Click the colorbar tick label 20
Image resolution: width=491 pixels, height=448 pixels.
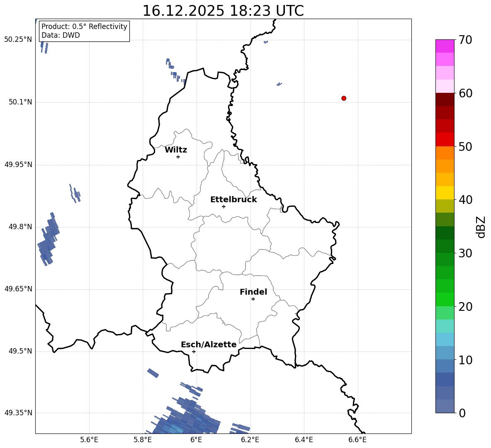point(465,307)
